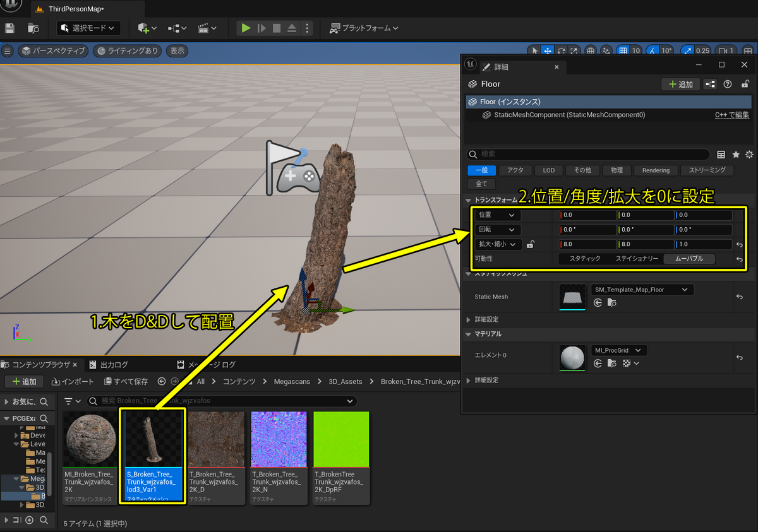
Task: Choose the select-objects cursor tool in viewport
Action: pyautogui.click(x=534, y=51)
